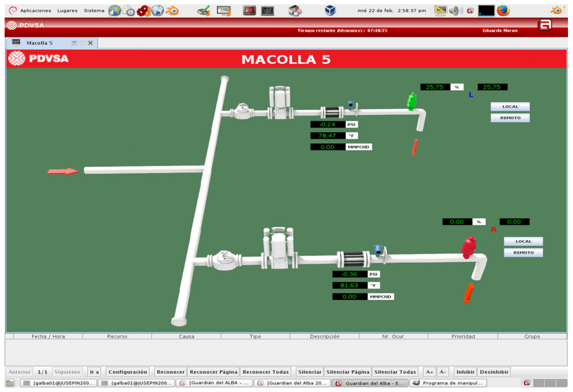
Task: Click the volume speaker tray icon
Action: coord(455,11)
